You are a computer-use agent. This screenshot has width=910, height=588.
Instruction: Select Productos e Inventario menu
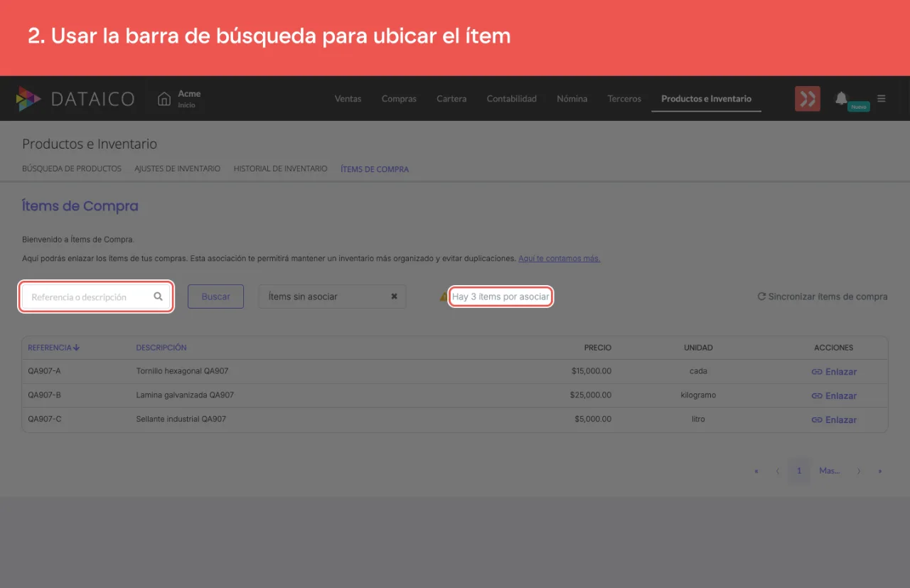tap(706, 99)
